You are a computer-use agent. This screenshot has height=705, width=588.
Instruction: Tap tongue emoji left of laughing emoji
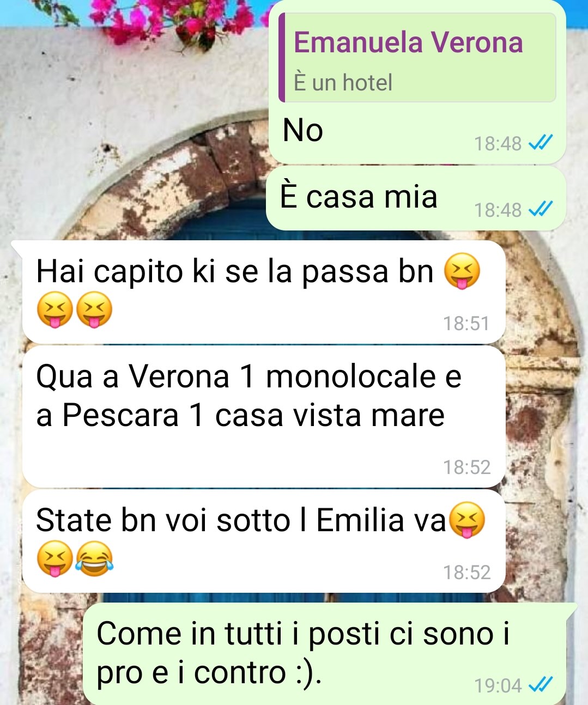coord(55,559)
